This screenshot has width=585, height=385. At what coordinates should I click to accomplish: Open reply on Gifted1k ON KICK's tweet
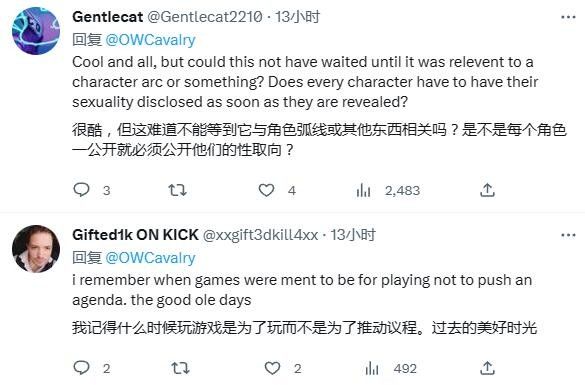(81, 368)
